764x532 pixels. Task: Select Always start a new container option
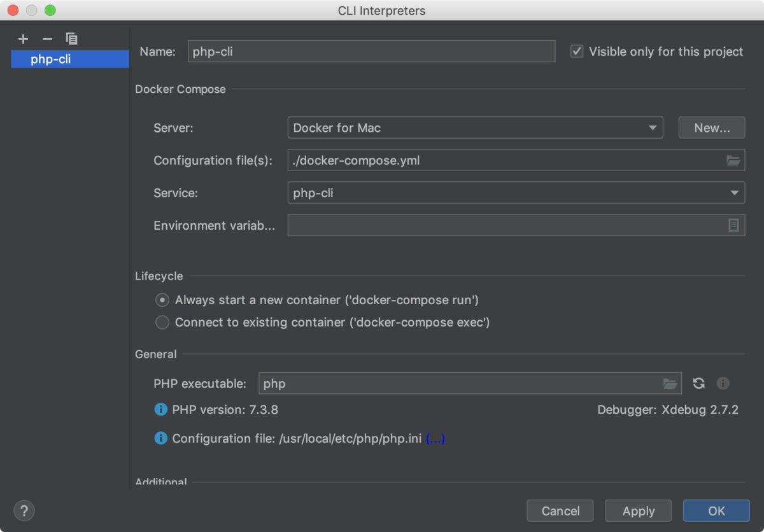point(162,300)
